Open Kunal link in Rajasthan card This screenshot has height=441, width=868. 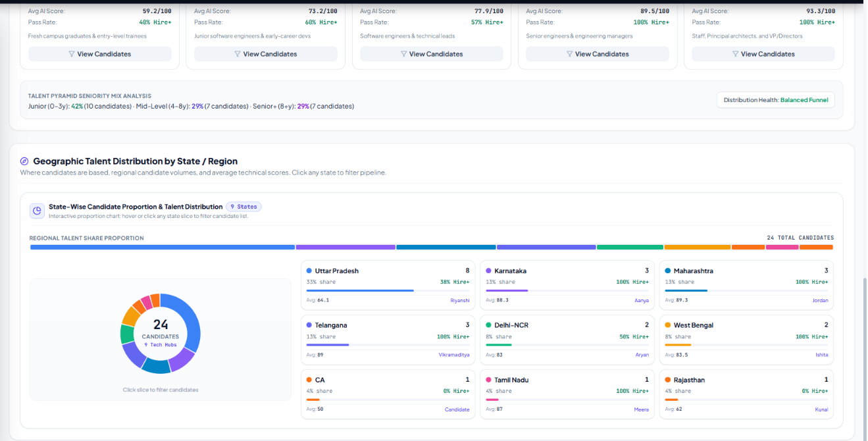pos(821,409)
